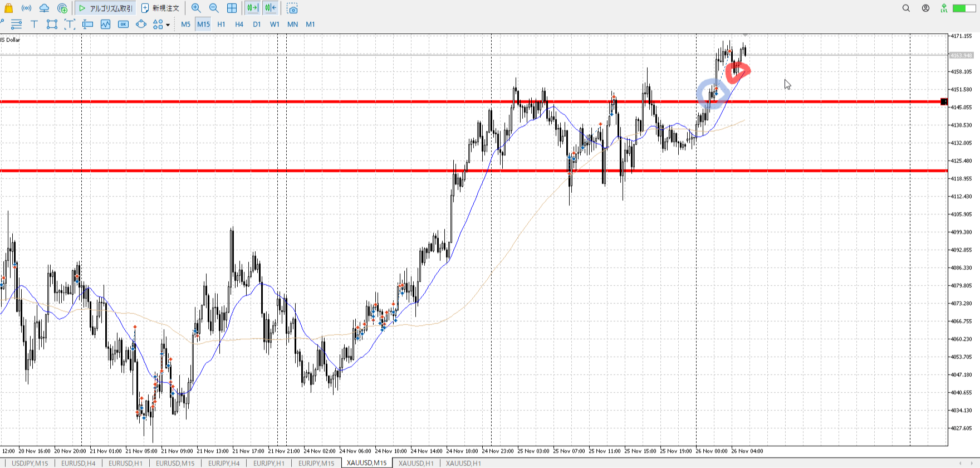Open the user account profile icon

[925, 8]
